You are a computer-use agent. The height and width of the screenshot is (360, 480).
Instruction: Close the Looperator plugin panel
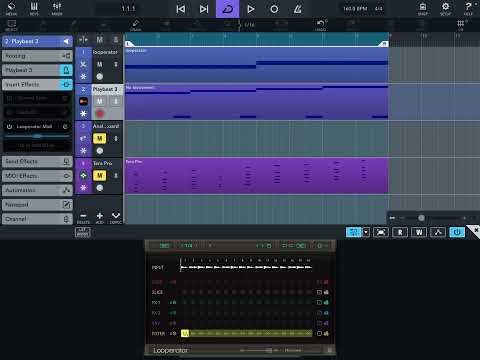tap(476, 230)
